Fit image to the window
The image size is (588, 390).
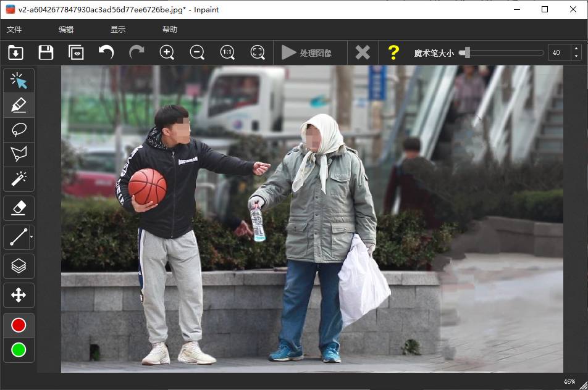click(258, 52)
